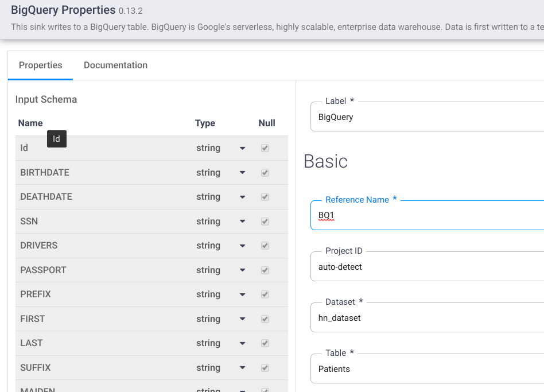Toggle the Null checkbox for SUFFIX

coord(265,368)
